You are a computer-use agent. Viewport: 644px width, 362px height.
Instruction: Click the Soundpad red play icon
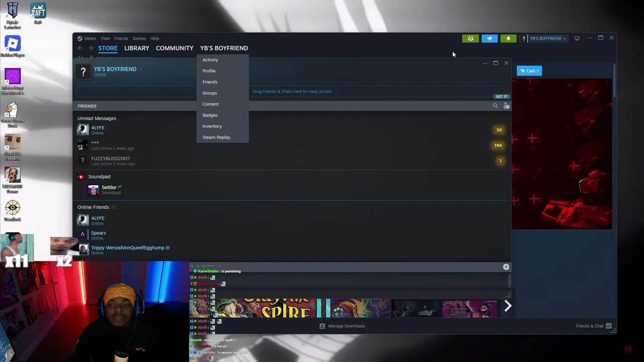pyautogui.click(x=81, y=177)
